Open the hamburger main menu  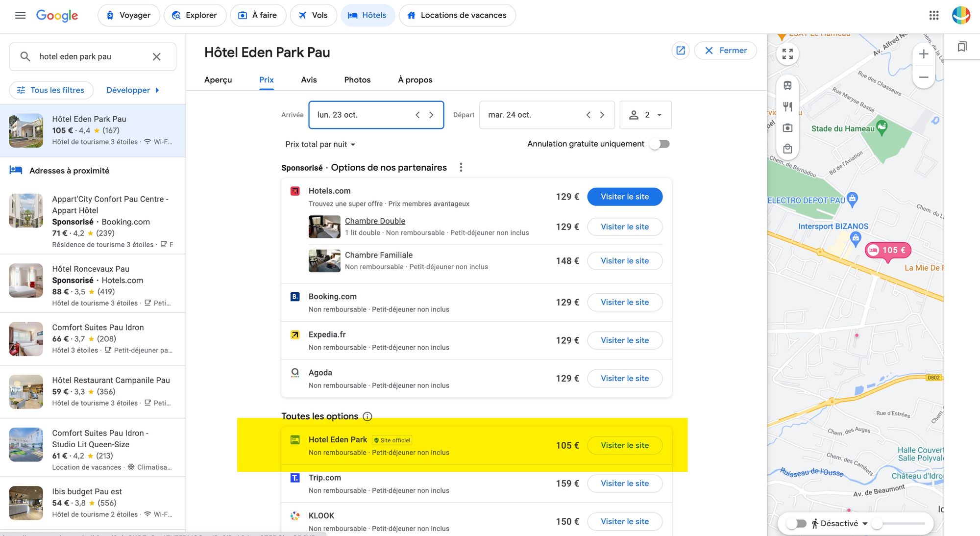pos(20,15)
